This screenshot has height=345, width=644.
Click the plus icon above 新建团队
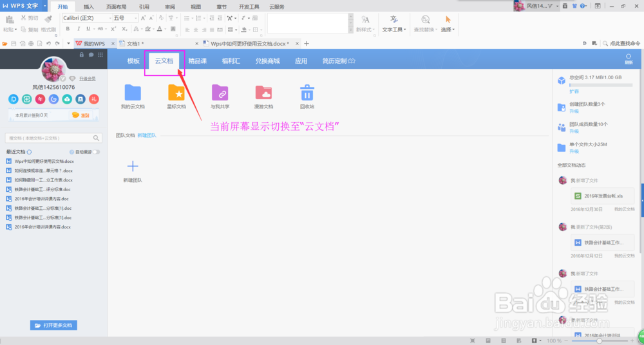pyautogui.click(x=133, y=166)
